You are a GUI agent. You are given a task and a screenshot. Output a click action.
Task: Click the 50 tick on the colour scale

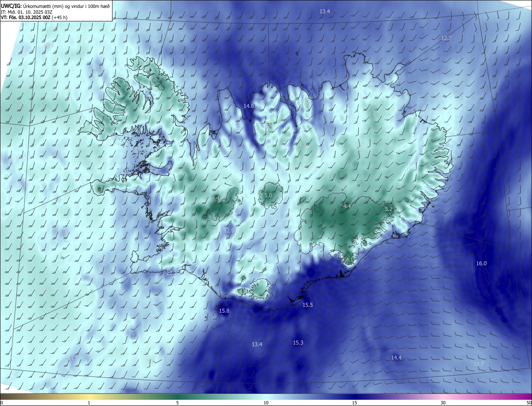coord(529,403)
